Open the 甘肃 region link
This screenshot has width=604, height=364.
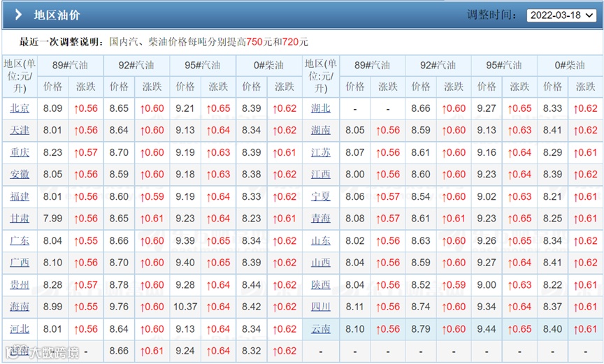click(x=20, y=219)
